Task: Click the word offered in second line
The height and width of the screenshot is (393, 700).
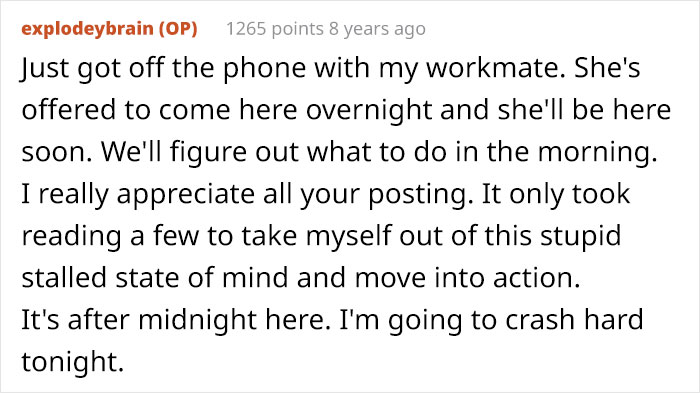Action: click(x=69, y=110)
